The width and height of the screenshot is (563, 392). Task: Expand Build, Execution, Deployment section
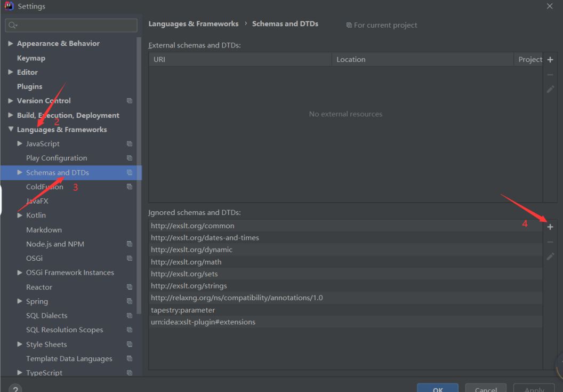(11, 115)
